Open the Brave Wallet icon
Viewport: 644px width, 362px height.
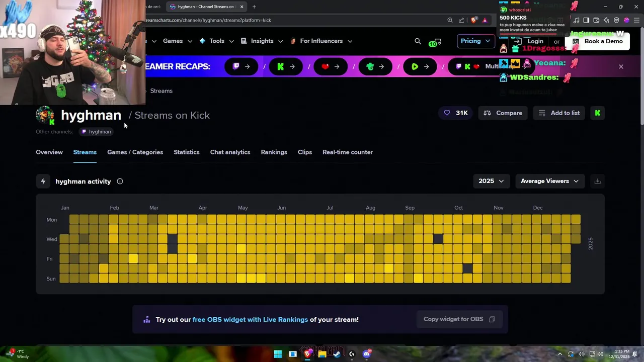point(596,20)
